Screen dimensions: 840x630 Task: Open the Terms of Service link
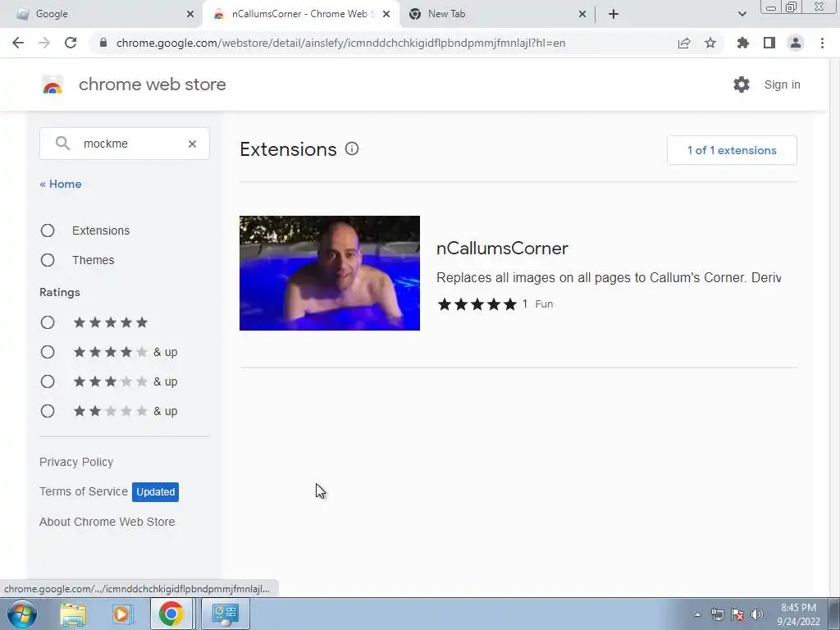[84, 491]
